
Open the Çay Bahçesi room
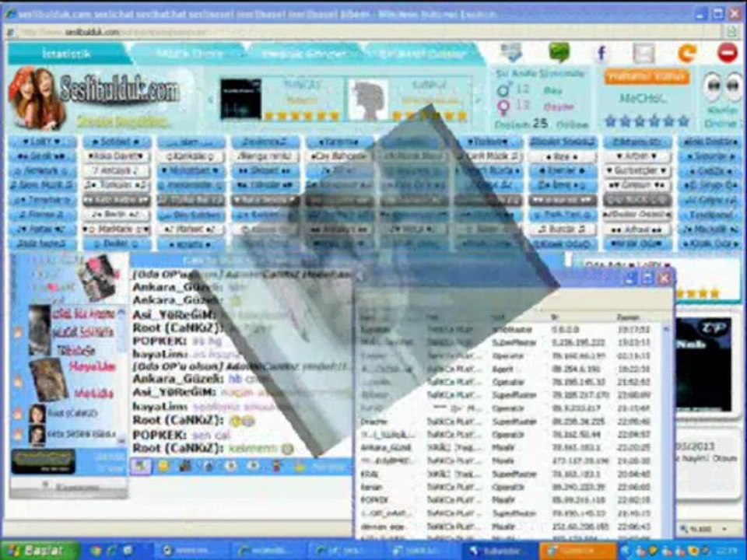click(339, 156)
